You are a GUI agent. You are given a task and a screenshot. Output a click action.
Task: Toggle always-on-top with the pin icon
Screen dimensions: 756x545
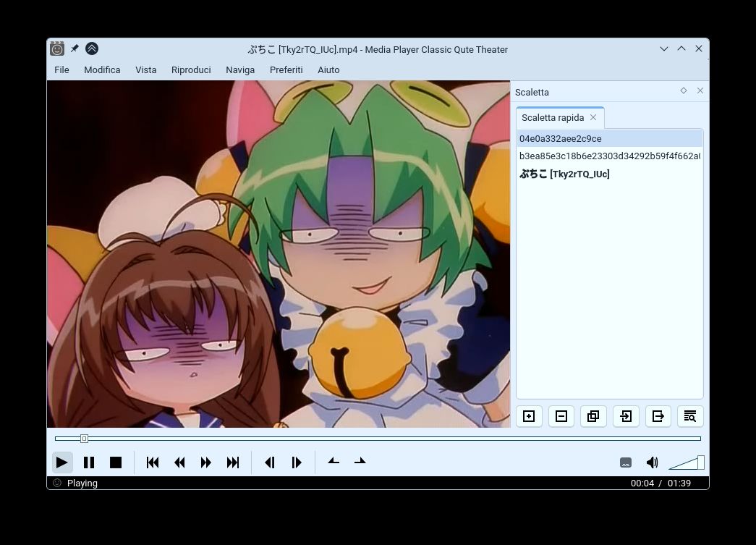tap(75, 48)
